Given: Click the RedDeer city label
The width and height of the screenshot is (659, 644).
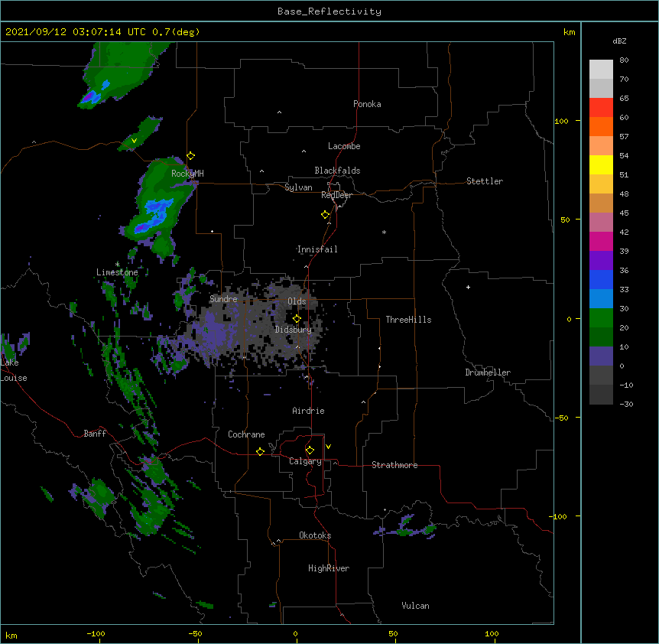Looking at the screenshot, I should click(336, 195).
